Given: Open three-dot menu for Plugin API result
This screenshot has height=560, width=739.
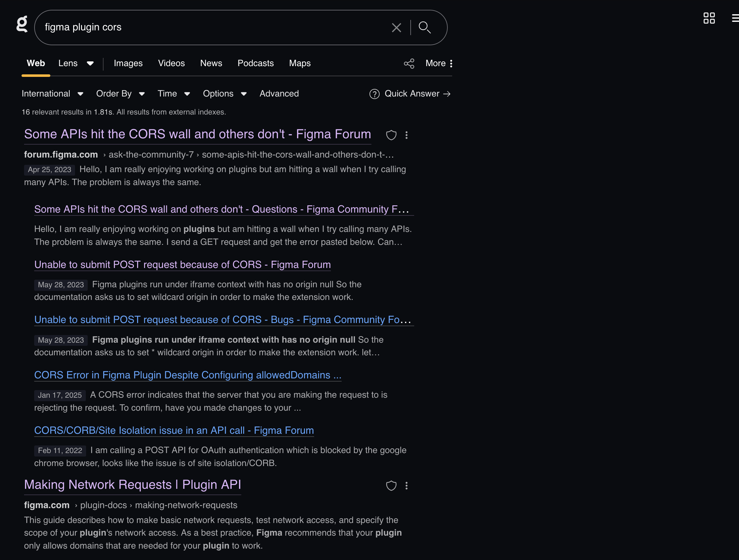Looking at the screenshot, I should [407, 486].
